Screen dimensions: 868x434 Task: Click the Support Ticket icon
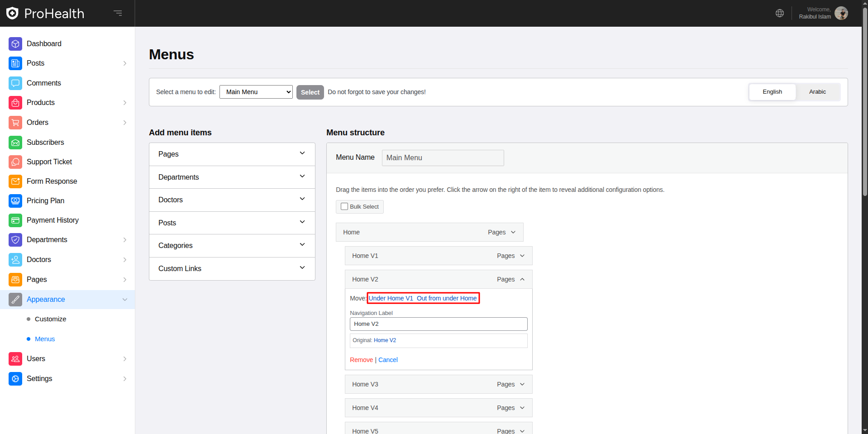[15, 162]
